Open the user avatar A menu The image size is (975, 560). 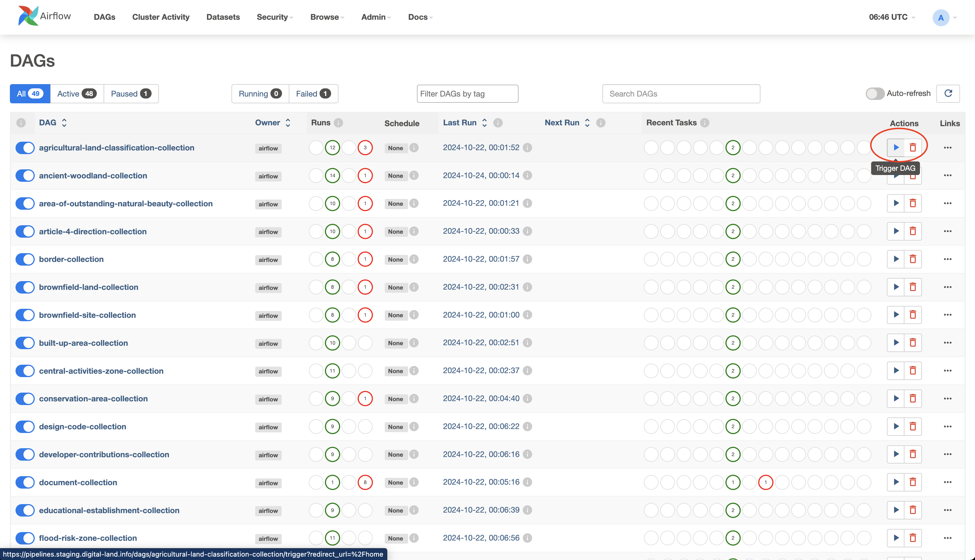[944, 18]
